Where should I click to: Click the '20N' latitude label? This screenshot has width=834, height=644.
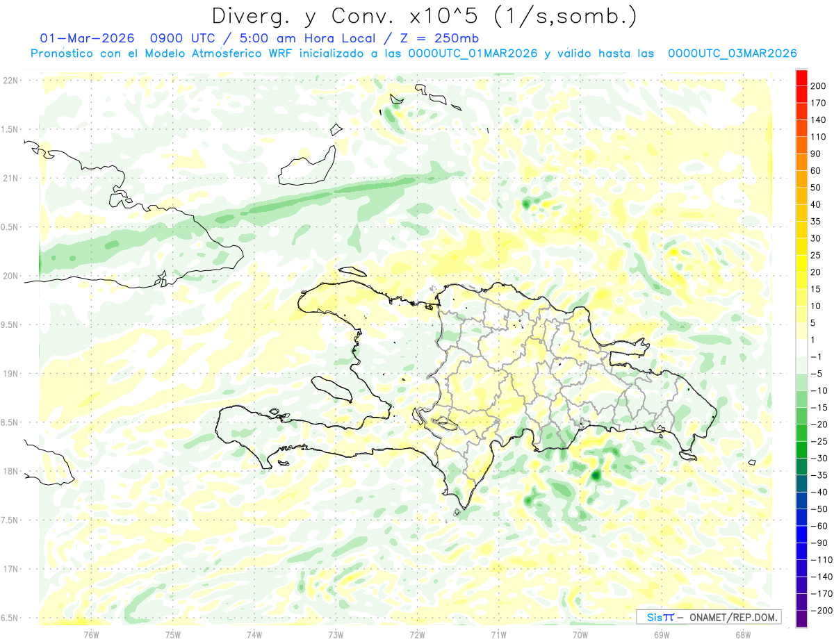coord(10,276)
